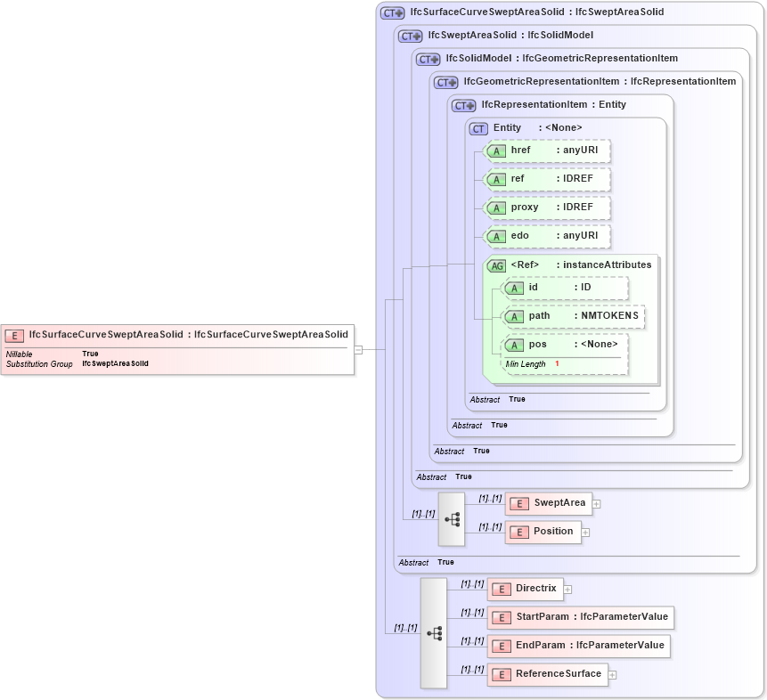
Task: Expand the ReferenceSurface element
Action: [x=612, y=674]
